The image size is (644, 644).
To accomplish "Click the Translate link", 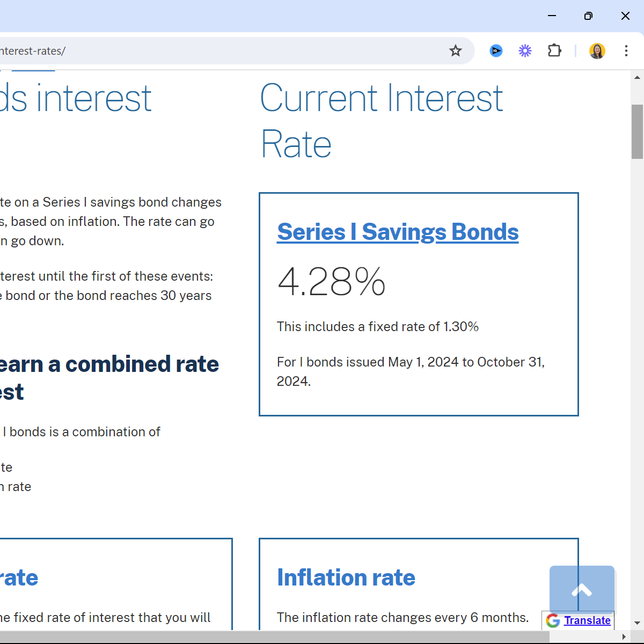I will pyautogui.click(x=587, y=620).
